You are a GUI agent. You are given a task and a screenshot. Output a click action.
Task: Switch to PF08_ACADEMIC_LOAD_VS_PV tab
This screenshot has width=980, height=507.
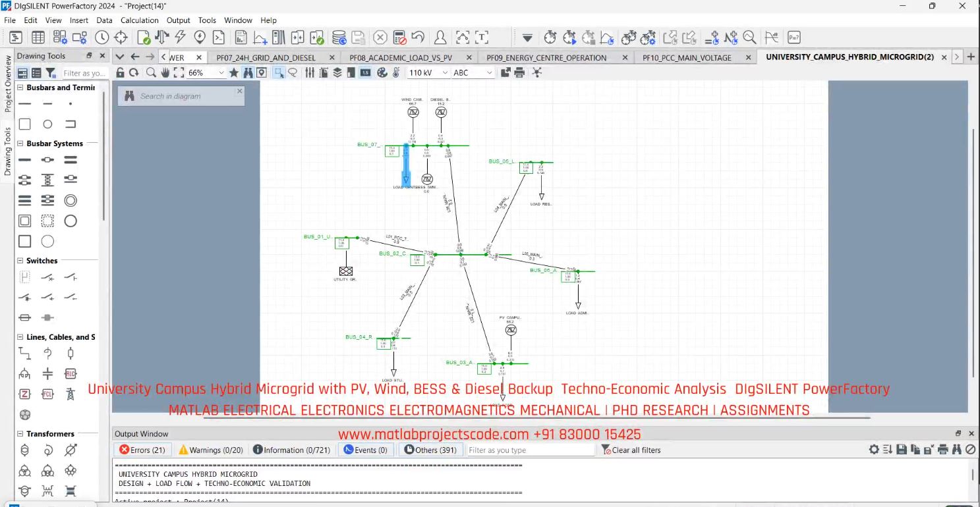401,57
